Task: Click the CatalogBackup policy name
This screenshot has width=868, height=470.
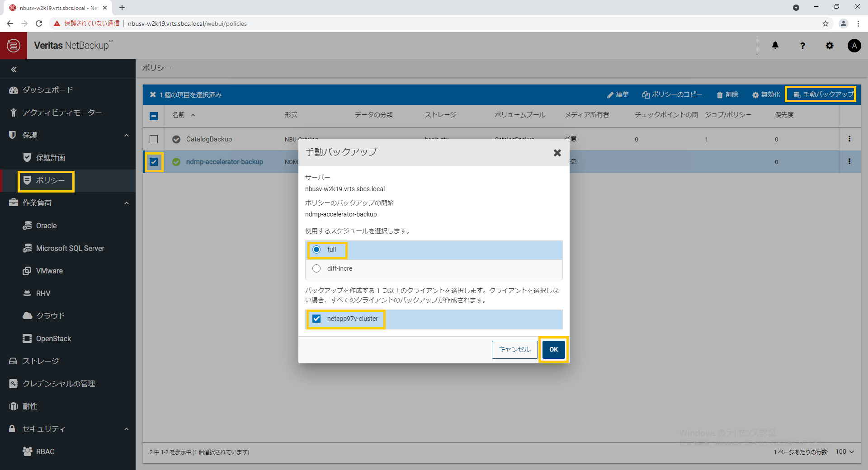Action: pyautogui.click(x=209, y=139)
